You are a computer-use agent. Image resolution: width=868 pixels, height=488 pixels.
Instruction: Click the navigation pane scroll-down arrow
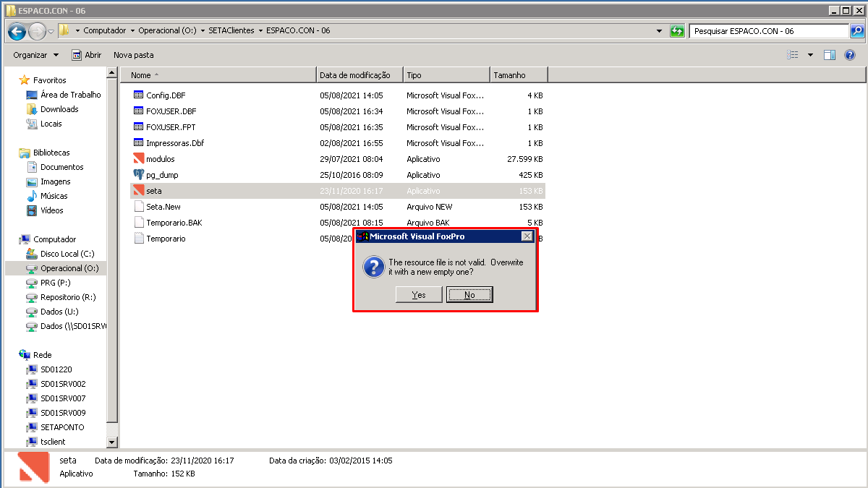111,442
